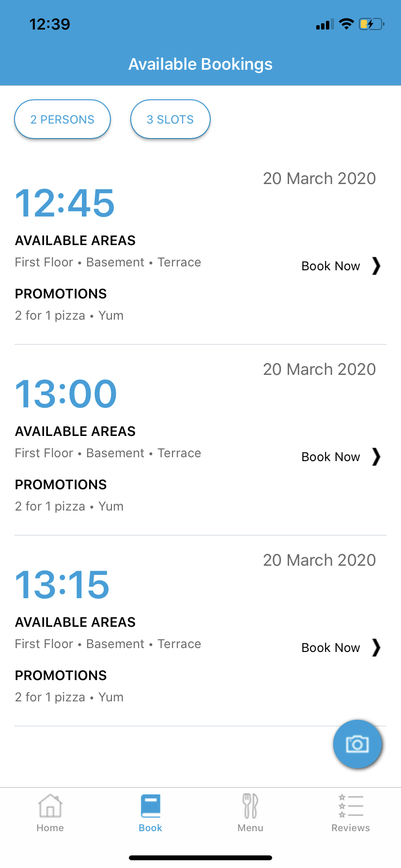Image resolution: width=401 pixels, height=868 pixels.
Task: Tap the Wi-Fi status icon
Action: pos(346,24)
